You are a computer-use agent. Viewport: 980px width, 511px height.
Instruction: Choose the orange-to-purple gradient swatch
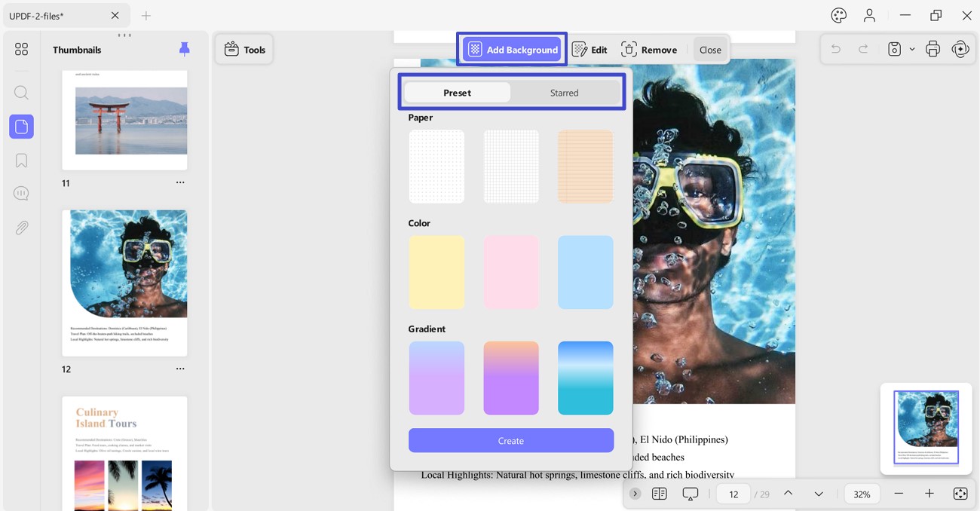tap(511, 378)
